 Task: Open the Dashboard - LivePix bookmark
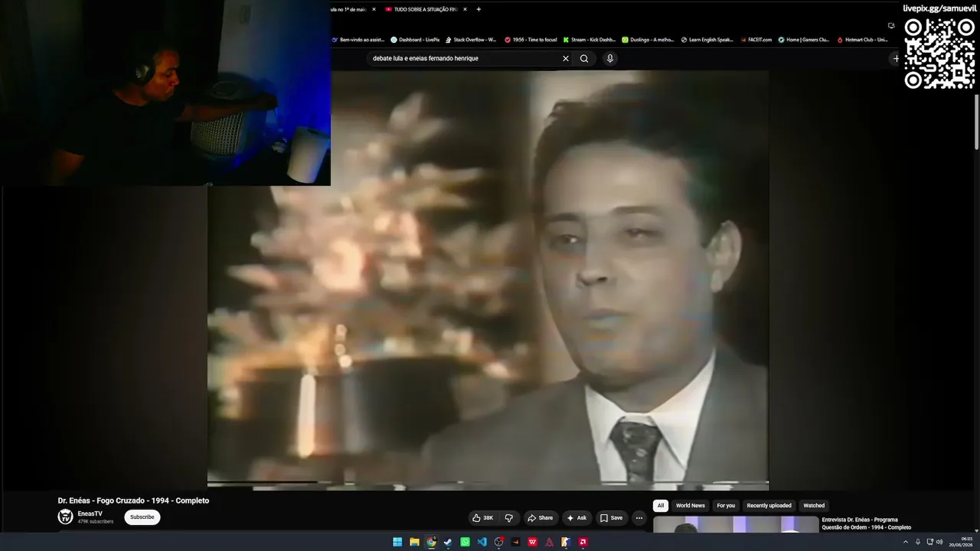click(415, 40)
